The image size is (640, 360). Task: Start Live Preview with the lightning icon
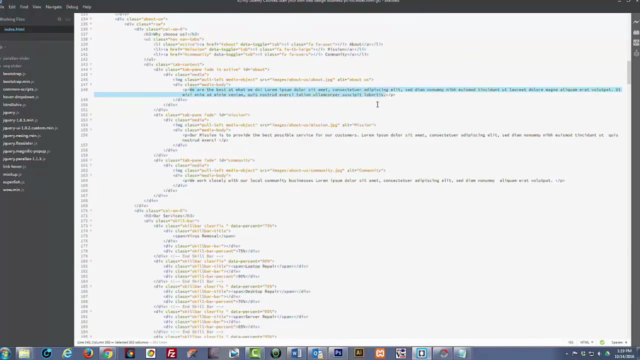coord(636,22)
